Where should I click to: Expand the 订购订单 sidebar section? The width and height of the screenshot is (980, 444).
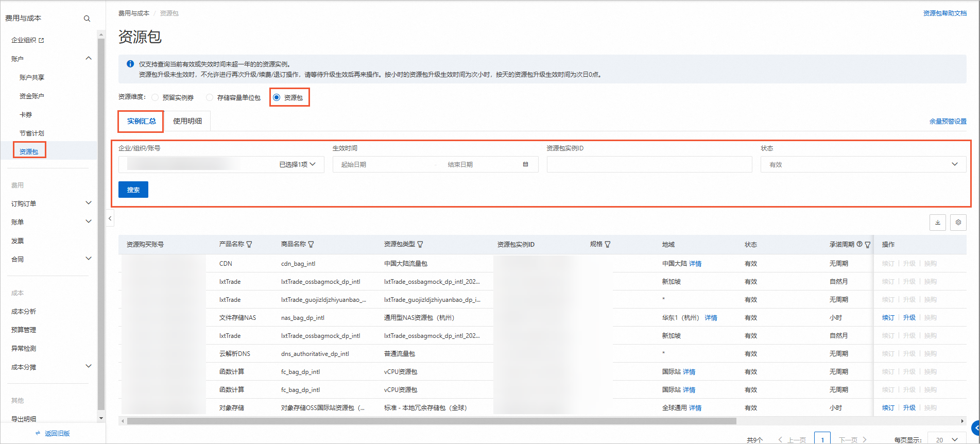pyautogui.click(x=89, y=203)
